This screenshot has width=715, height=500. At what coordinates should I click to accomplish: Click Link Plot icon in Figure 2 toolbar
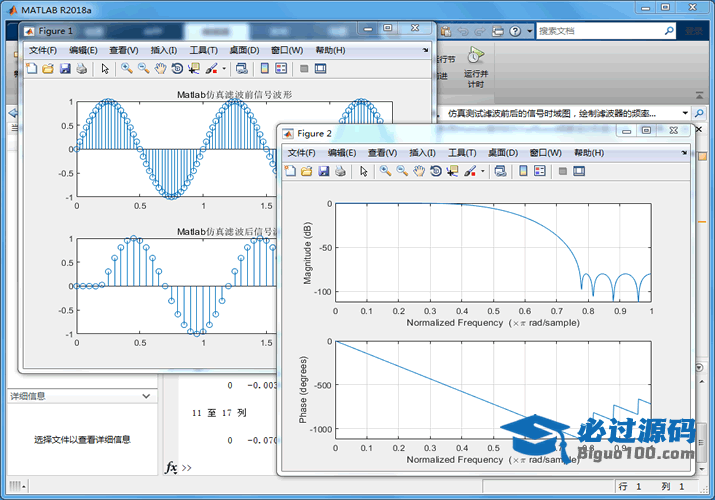(500, 171)
